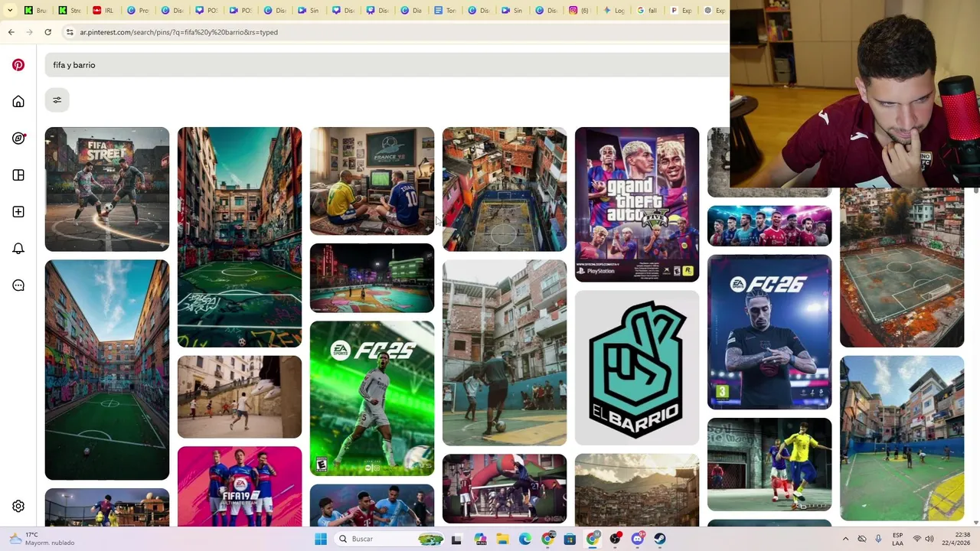Open the EA FC26 cover pin
The image size is (980, 551).
769,332
